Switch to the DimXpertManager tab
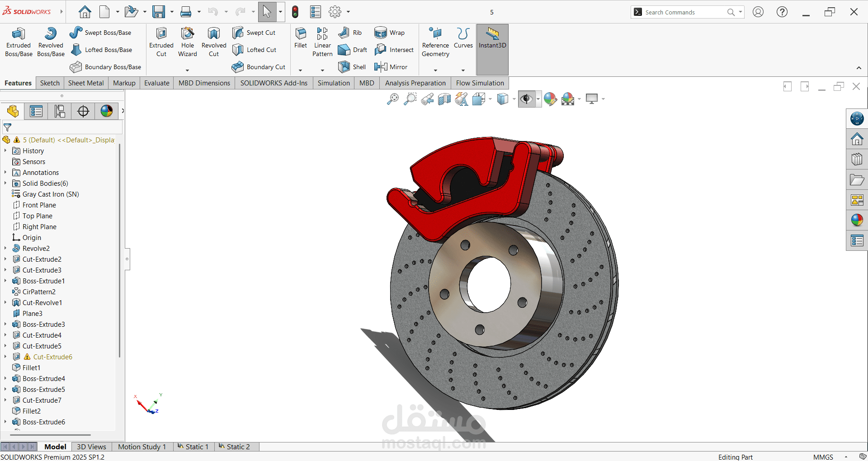868x461 pixels. pos(83,111)
